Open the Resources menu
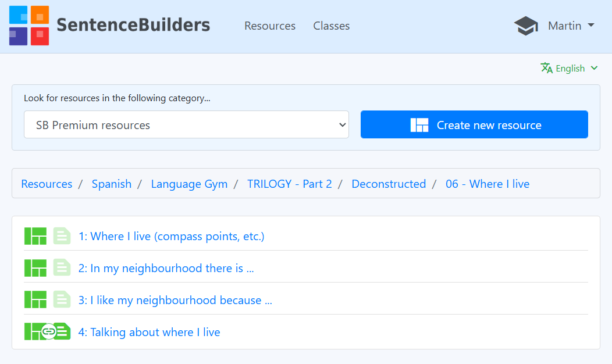The image size is (612, 364). coord(269,26)
